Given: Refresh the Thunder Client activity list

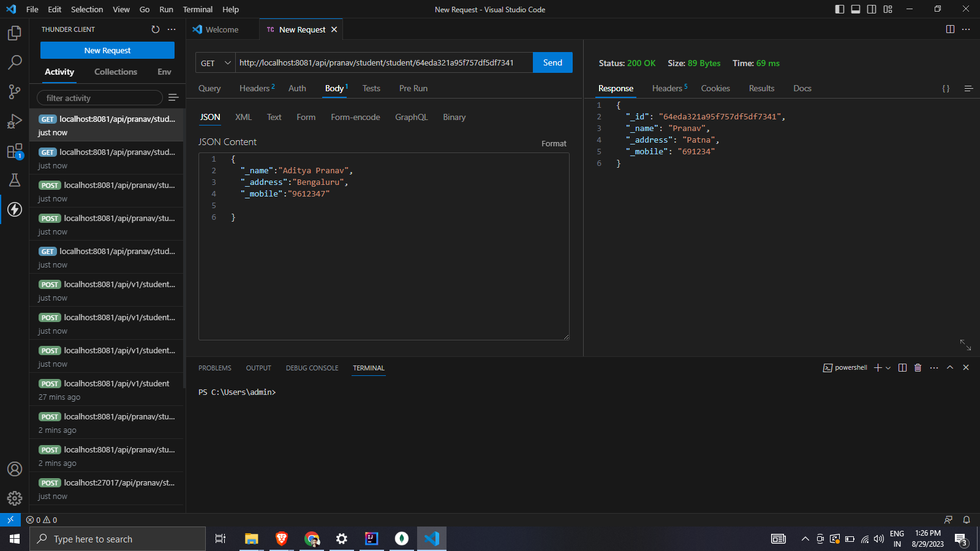Looking at the screenshot, I should 155,29.
